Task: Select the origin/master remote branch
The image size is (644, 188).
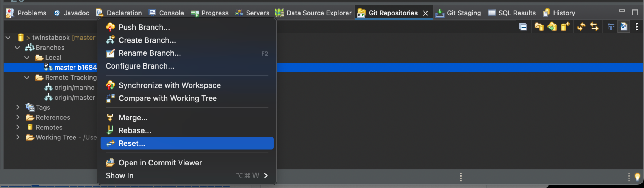Action: click(x=70, y=98)
